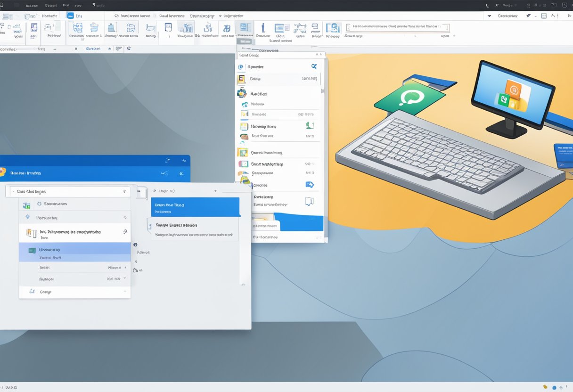
Task: Select the blue highlighted item in right pane
Action: (x=195, y=207)
